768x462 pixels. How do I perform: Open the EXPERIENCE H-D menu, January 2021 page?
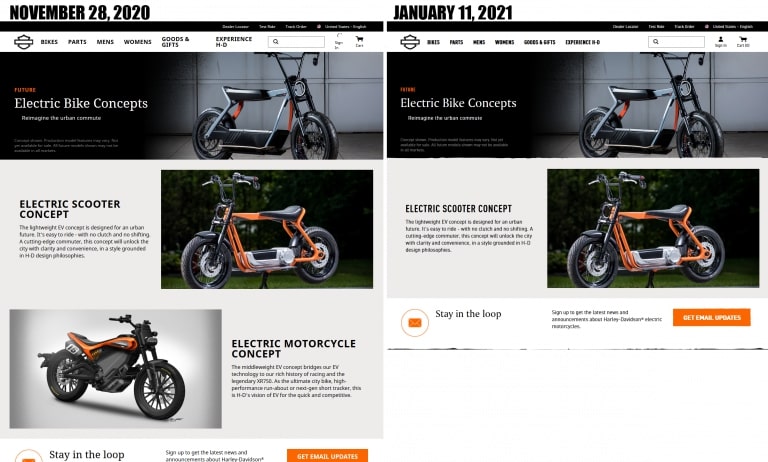(582, 42)
